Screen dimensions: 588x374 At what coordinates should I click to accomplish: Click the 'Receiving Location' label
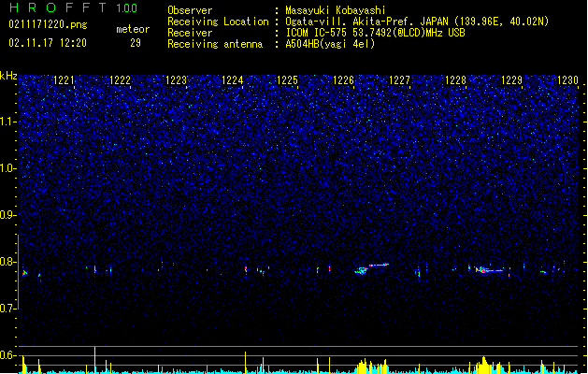coord(218,22)
